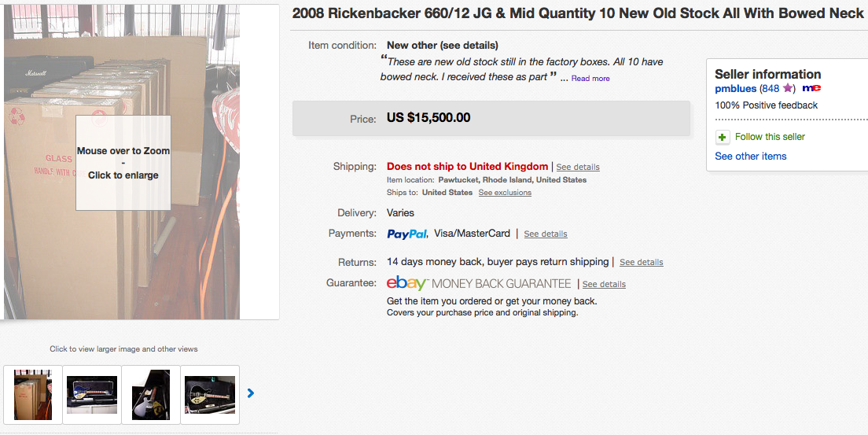The width and height of the screenshot is (868, 435).
Task: Click the purple feedback star icon
Action: (x=788, y=89)
